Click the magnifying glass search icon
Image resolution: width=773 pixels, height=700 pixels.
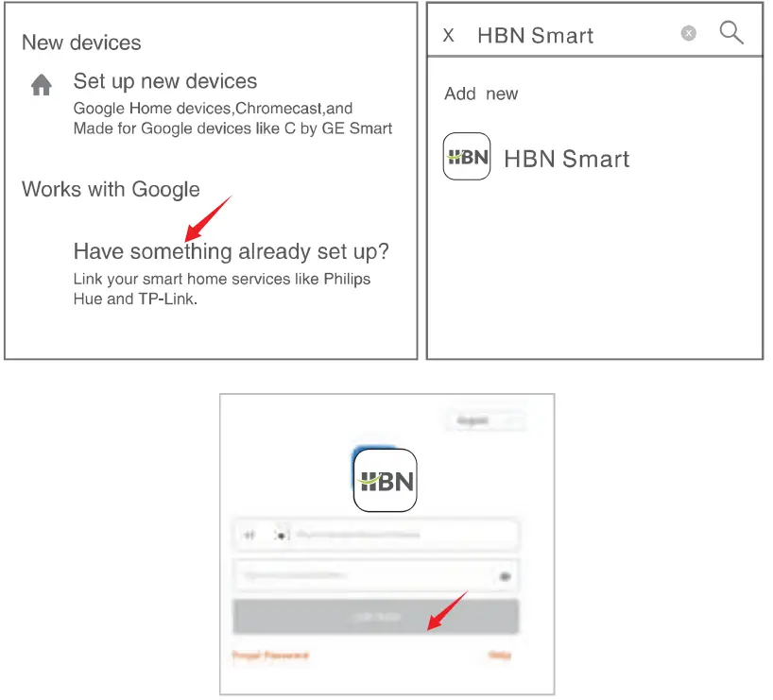(731, 32)
